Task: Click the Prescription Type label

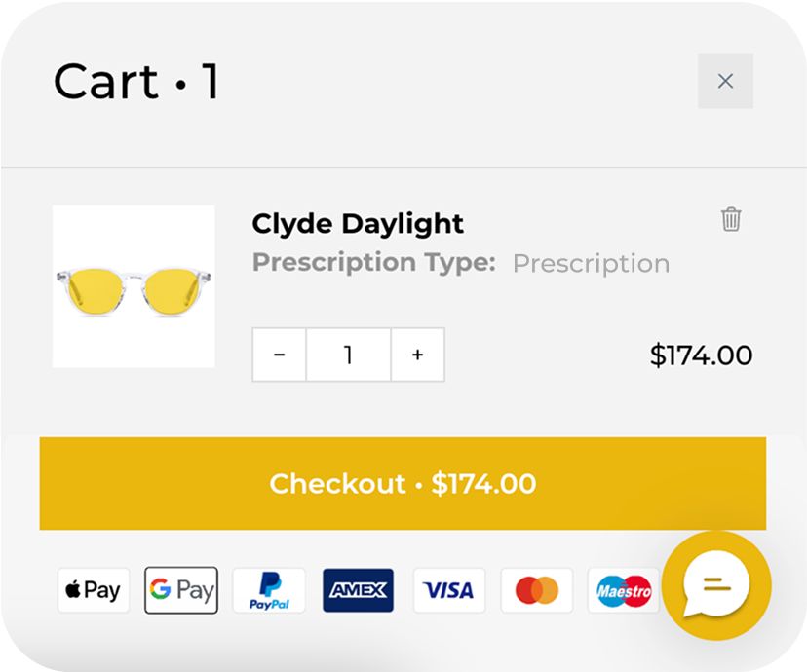Action: (374, 263)
